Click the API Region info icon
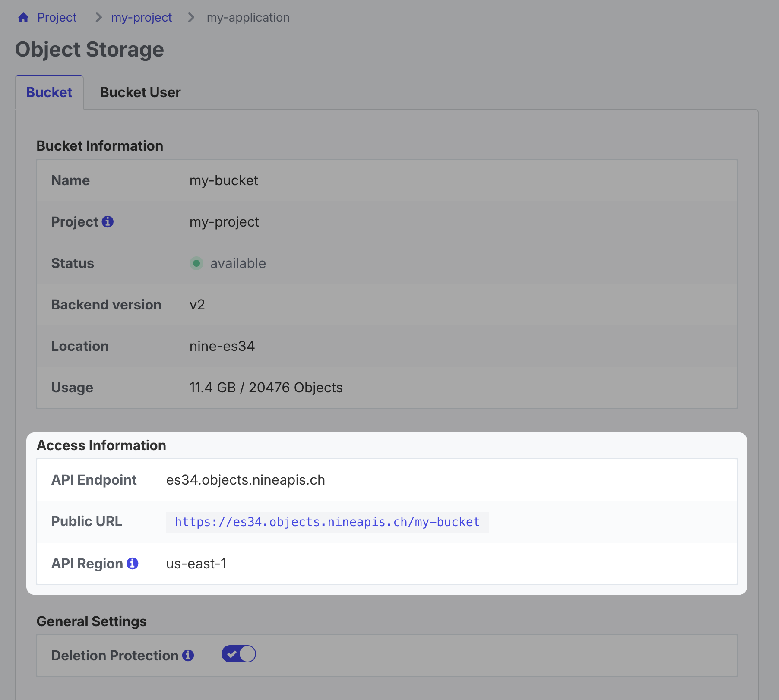The height and width of the screenshot is (700, 779). [133, 563]
